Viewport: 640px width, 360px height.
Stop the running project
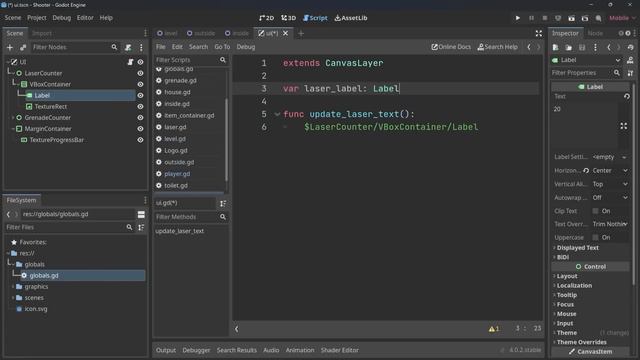(544, 18)
